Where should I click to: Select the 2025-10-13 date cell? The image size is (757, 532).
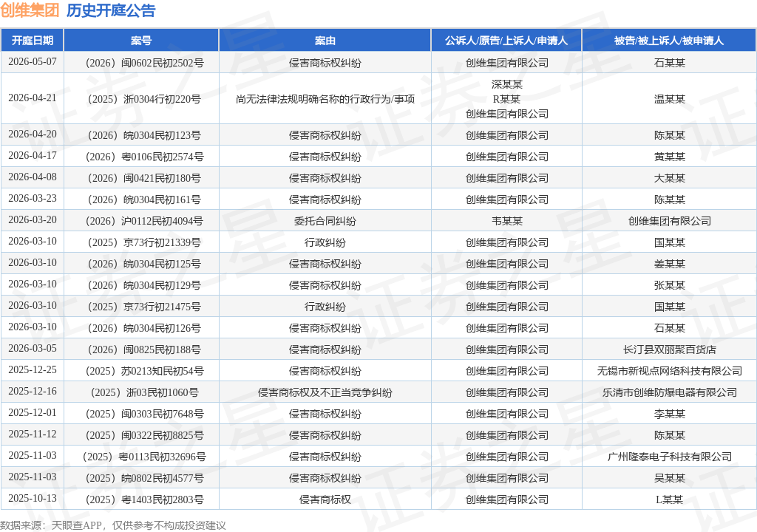[x=33, y=498]
